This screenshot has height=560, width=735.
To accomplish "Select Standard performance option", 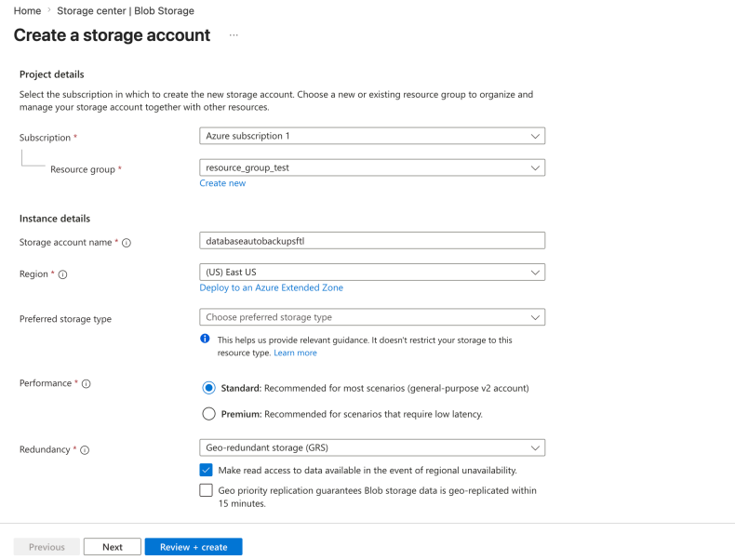I will (208, 388).
